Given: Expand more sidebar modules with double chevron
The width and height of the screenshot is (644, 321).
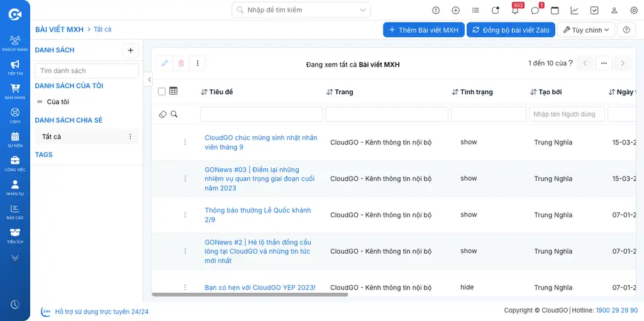Looking at the screenshot, I should 15,258.
